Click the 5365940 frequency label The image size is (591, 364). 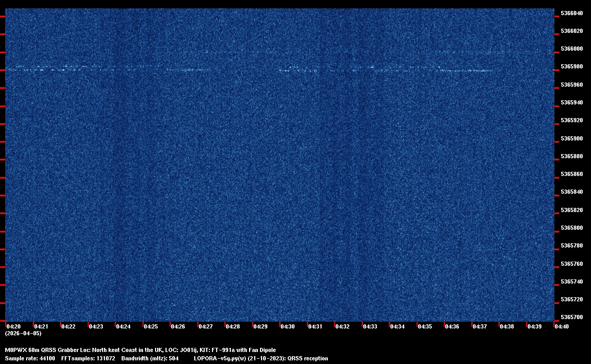(571, 102)
